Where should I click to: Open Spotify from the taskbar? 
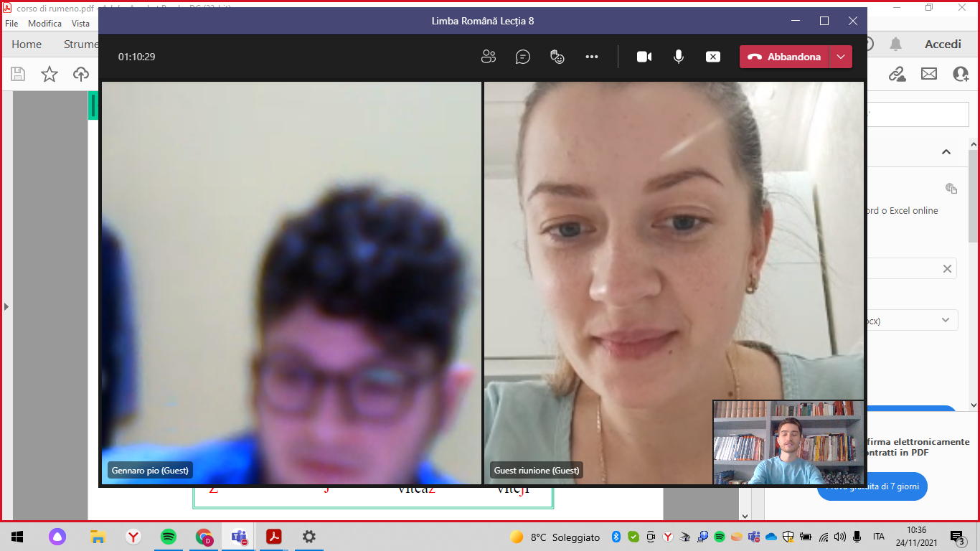point(169,537)
